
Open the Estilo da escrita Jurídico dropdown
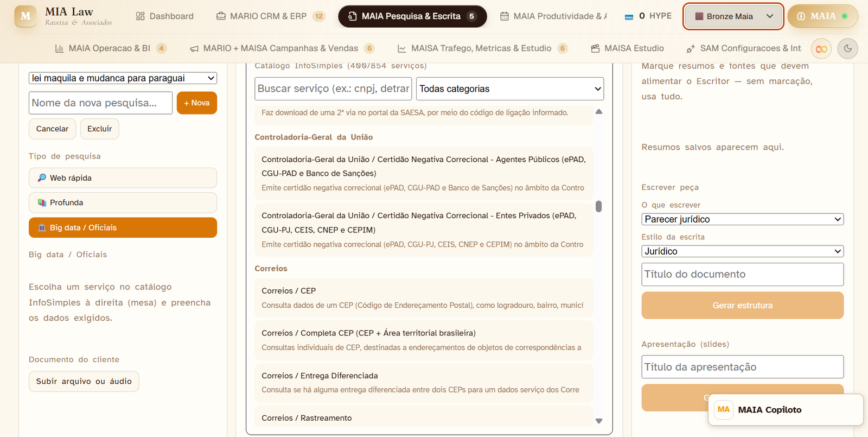coord(742,251)
